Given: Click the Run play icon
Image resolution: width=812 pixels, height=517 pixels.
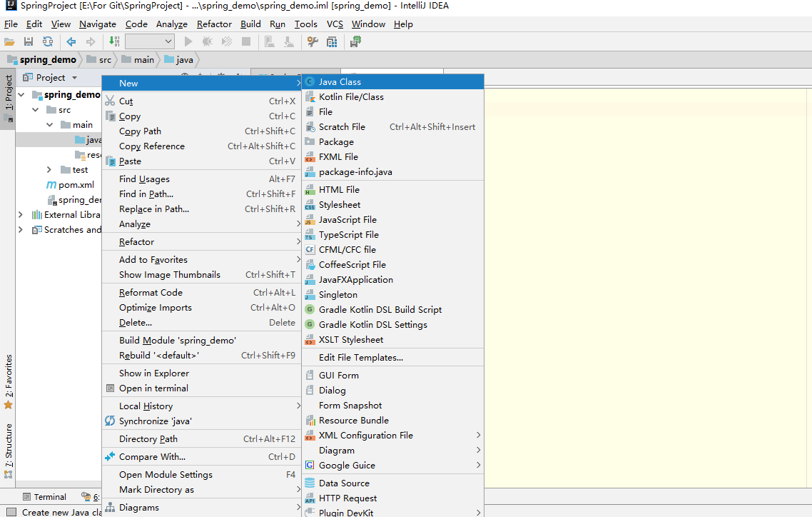Looking at the screenshot, I should [188, 41].
